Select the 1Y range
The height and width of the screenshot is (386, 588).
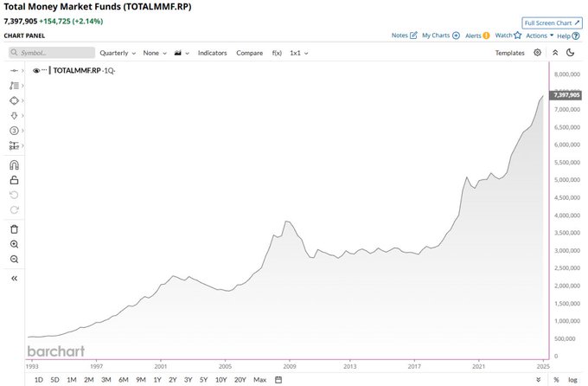tap(157, 380)
